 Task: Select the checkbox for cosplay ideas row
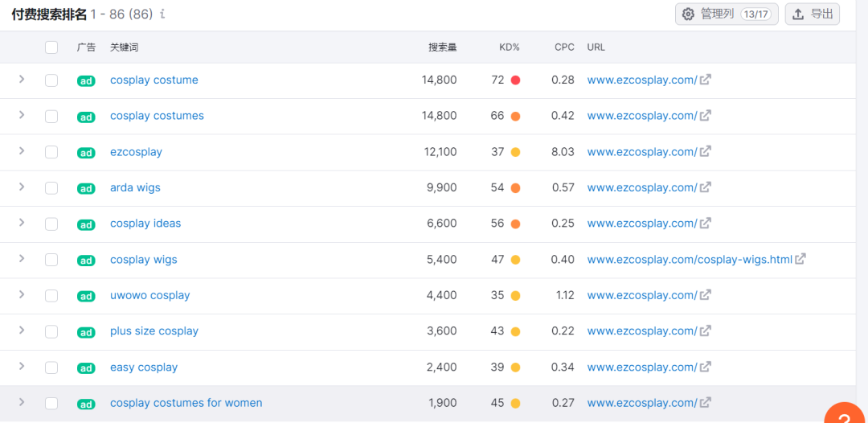click(x=51, y=224)
